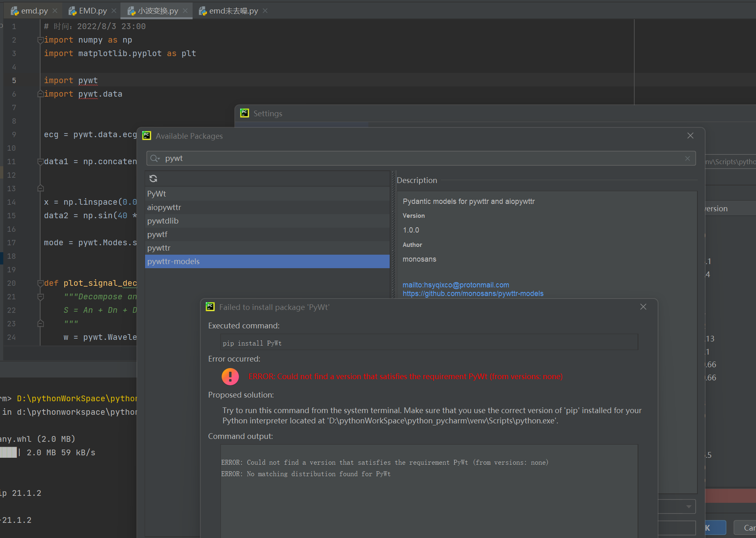This screenshot has height=538, width=756.
Task: Select pywttr in the package list
Action: coord(267,248)
